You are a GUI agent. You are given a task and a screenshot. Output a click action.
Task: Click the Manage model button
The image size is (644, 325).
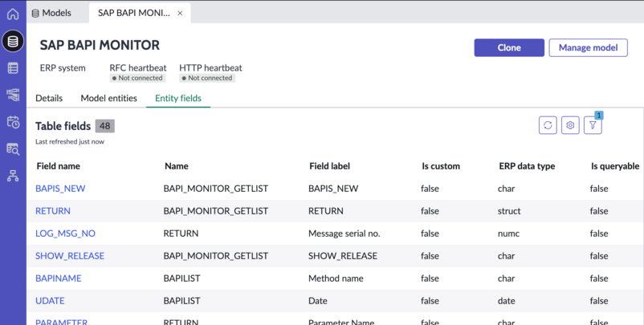coord(588,47)
